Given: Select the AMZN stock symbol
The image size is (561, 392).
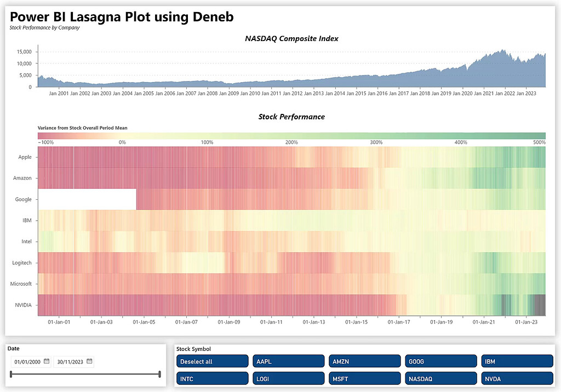Looking at the screenshot, I should 364,361.
